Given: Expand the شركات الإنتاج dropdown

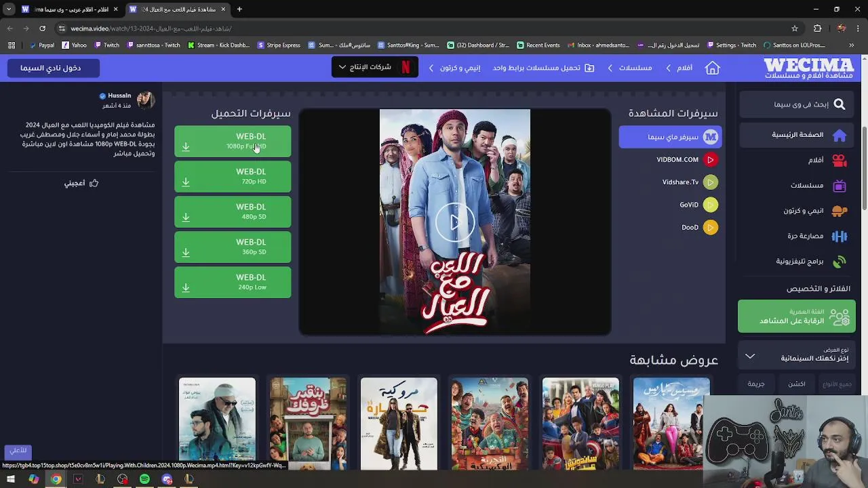Looking at the screenshot, I should click(374, 67).
